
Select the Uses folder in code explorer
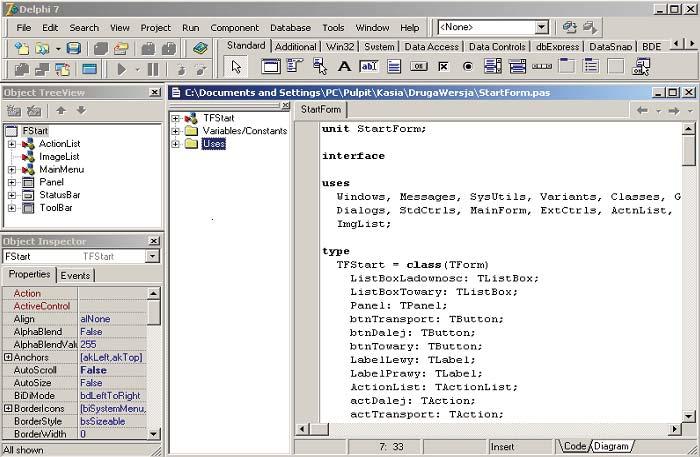click(x=213, y=144)
